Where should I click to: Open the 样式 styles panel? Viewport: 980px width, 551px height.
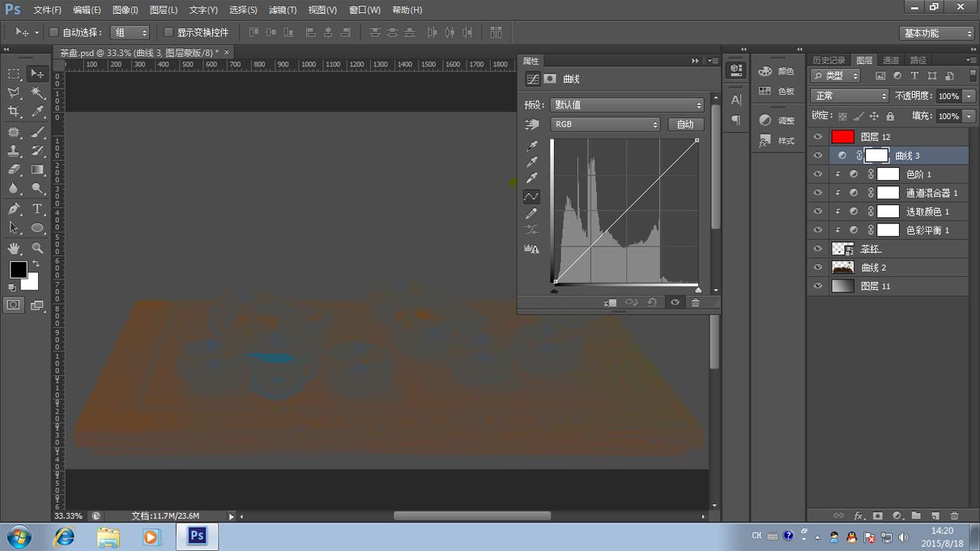coord(777,141)
